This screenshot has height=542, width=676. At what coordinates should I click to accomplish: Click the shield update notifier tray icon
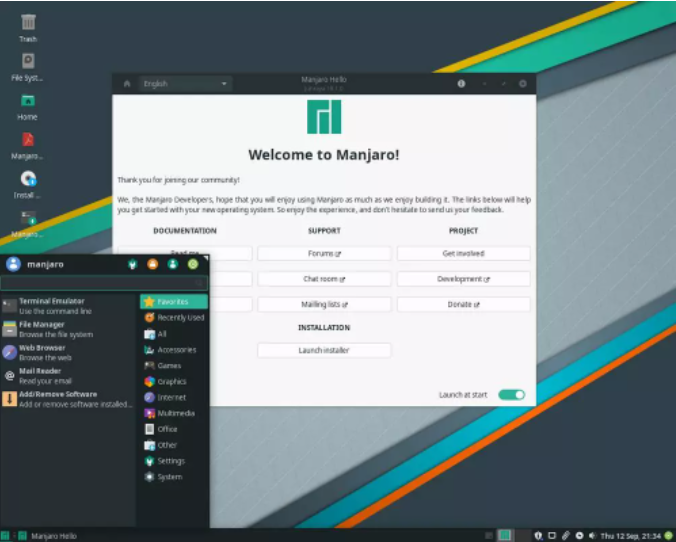coord(538,536)
